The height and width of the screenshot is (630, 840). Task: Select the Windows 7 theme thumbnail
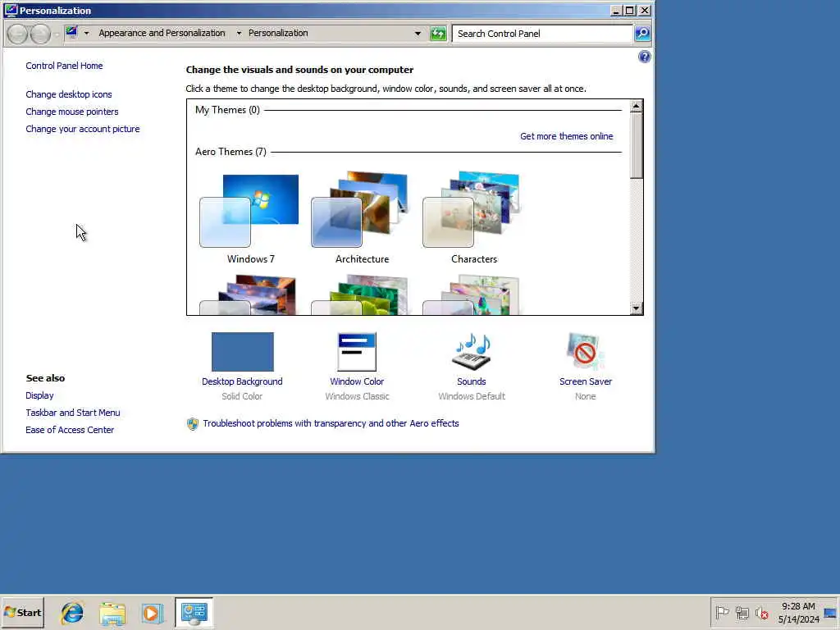[249, 211]
